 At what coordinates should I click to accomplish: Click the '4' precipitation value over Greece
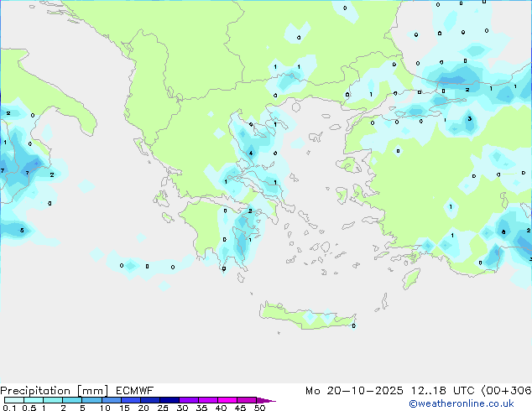[251, 153]
